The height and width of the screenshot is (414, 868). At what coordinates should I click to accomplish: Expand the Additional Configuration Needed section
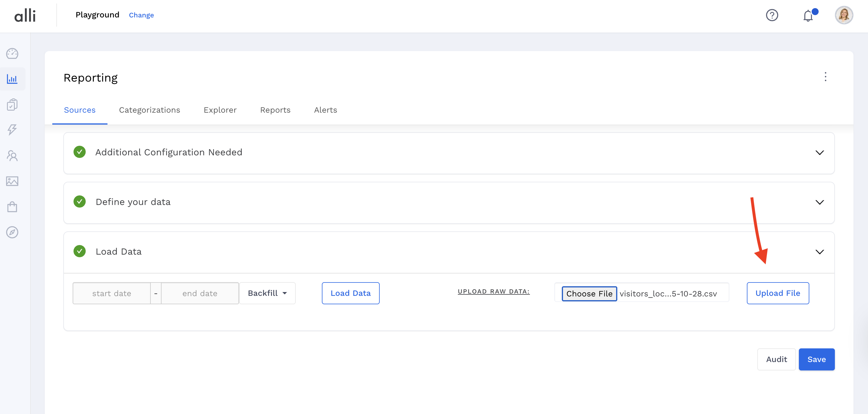pyautogui.click(x=819, y=153)
